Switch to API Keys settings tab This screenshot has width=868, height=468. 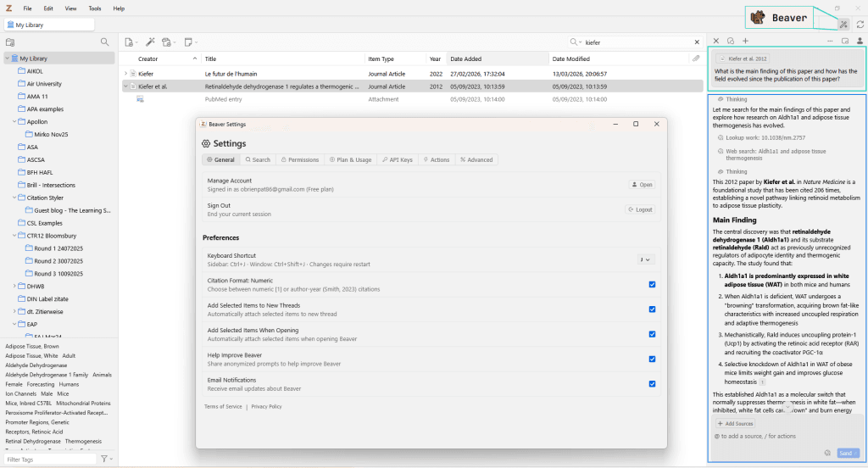(x=398, y=159)
